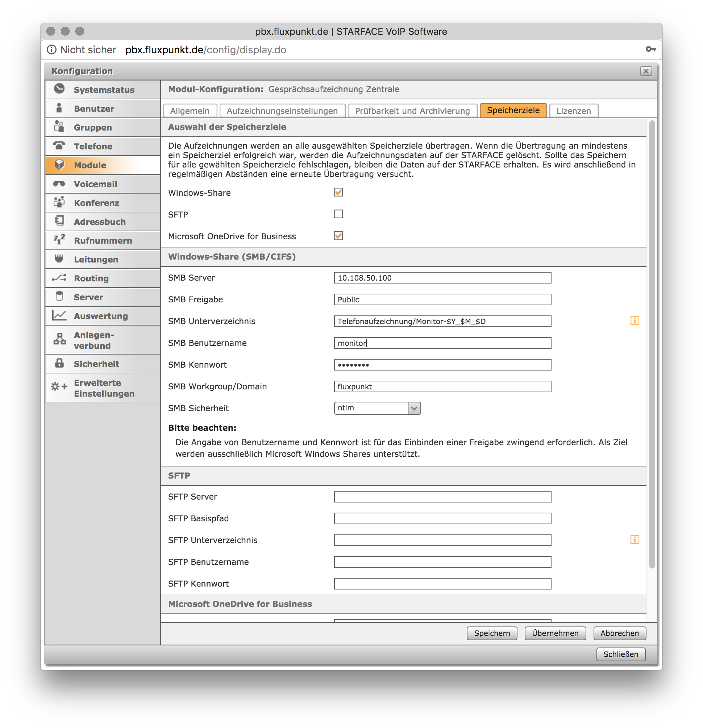
Task: Click the Schließen button
Action: coord(621,654)
